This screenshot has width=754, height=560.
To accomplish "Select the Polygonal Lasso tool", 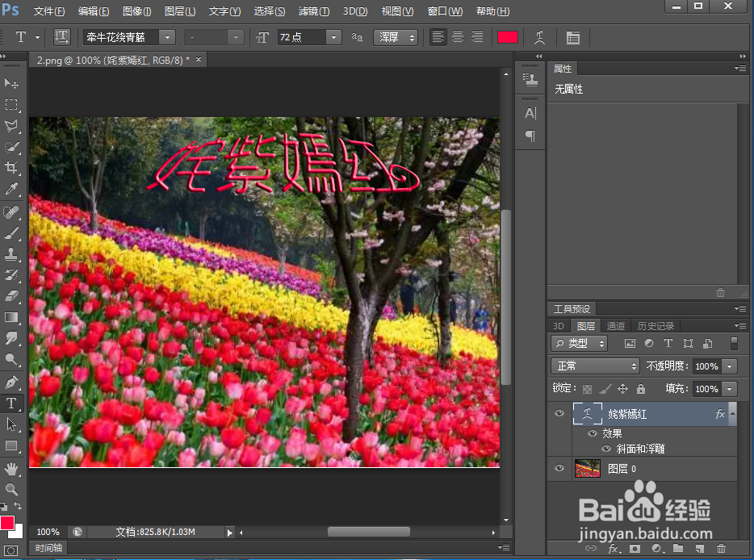I will tap(11, 126).
